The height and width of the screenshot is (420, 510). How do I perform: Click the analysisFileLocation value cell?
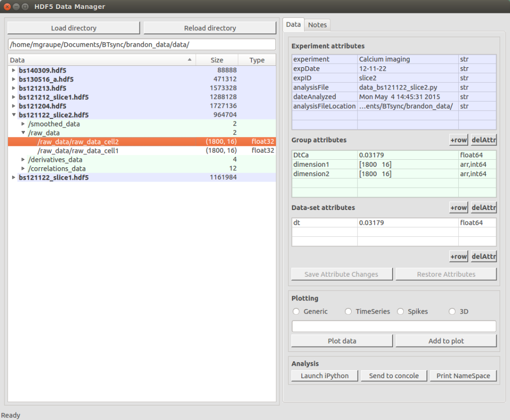pos(408,106)
